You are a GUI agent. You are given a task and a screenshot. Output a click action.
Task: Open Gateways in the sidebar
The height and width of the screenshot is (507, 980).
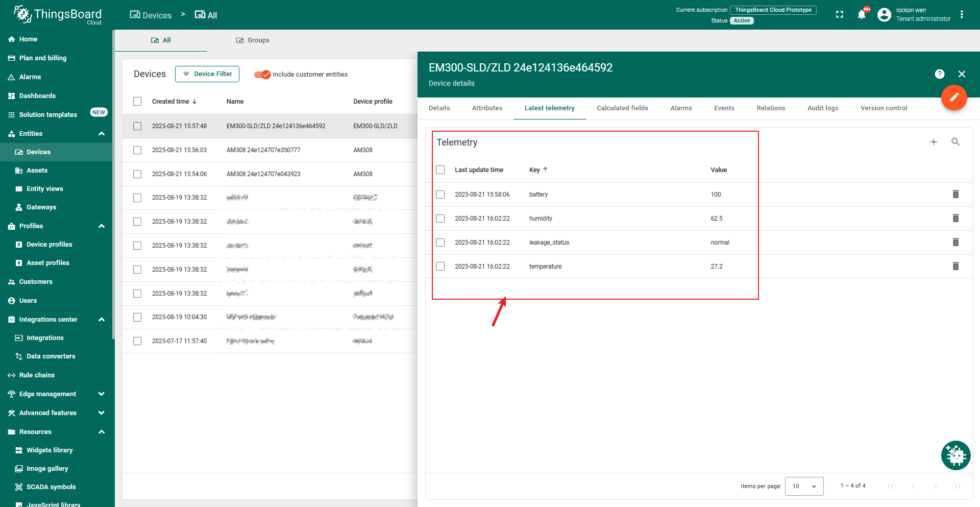pos(56,207)
